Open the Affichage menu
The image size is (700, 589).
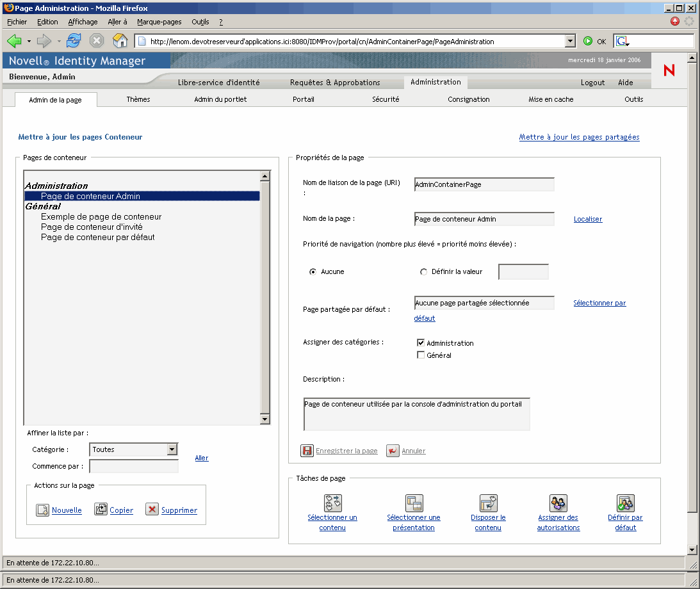click(83, 22)
